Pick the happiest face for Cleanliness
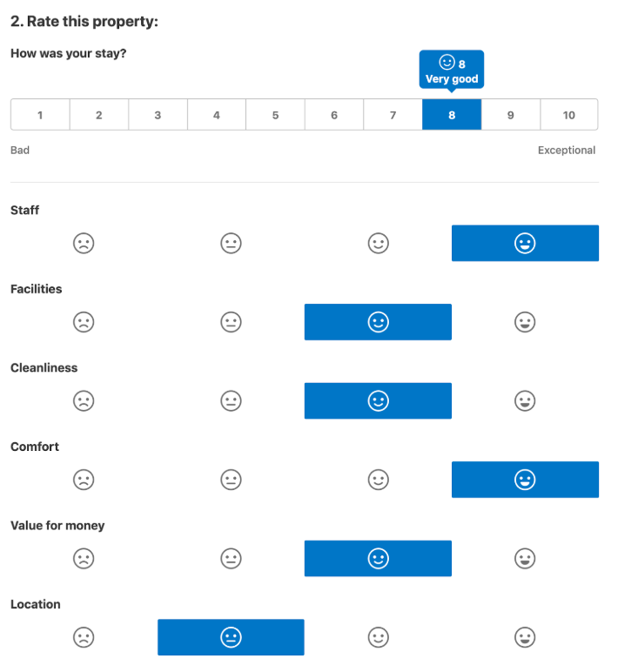 tap(525, 400)
